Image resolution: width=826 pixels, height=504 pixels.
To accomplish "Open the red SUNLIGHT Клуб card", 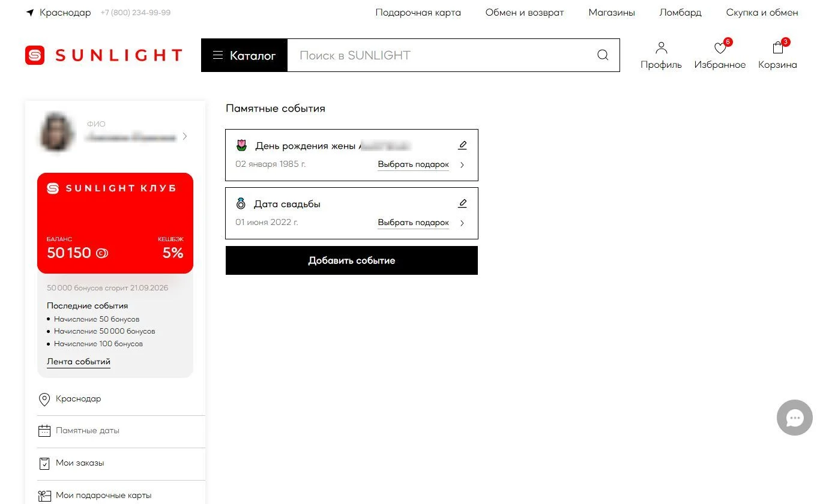I will coord(115,223).
